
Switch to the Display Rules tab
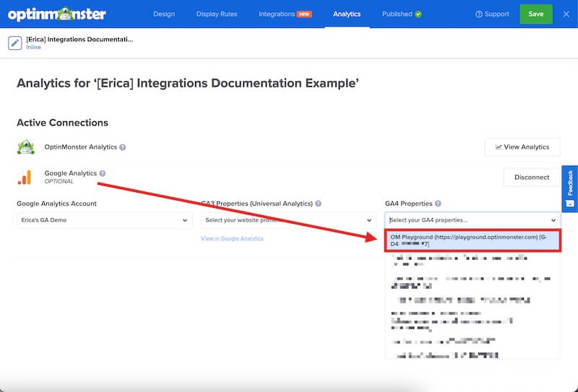click(x=217, y=14)
